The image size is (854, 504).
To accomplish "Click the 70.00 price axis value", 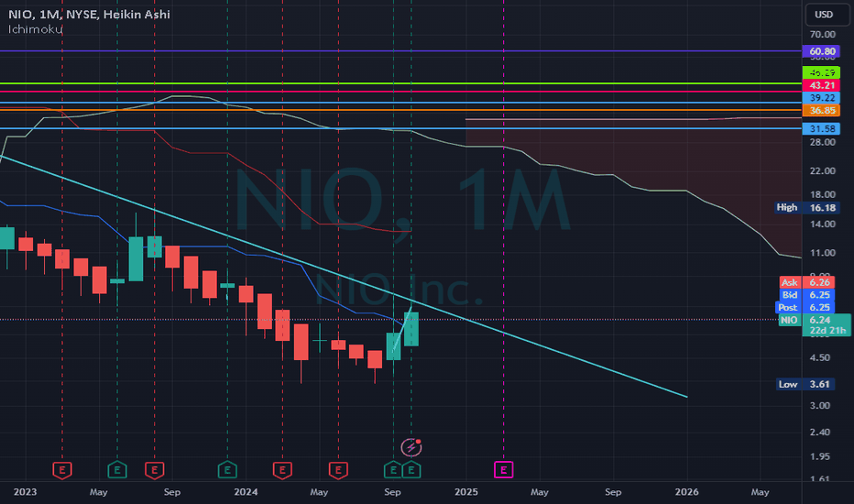I will [822, 34].
